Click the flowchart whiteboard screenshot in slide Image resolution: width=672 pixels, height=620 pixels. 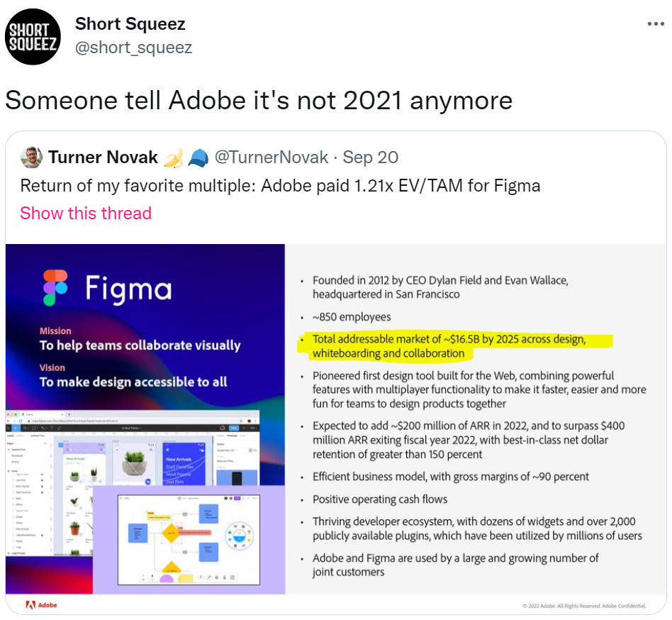tap(189, 539)
